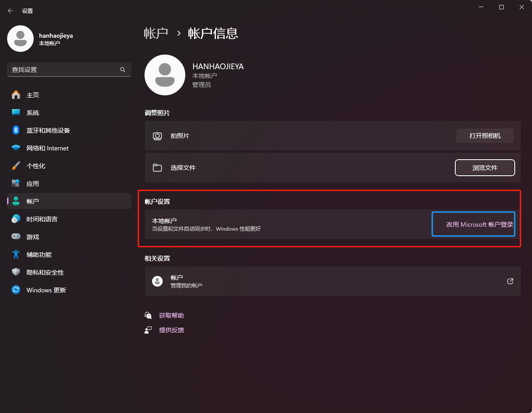Click the camera icon beside 拍照片
This screenshot has height=413, width=532.
(x=157, y=136)
